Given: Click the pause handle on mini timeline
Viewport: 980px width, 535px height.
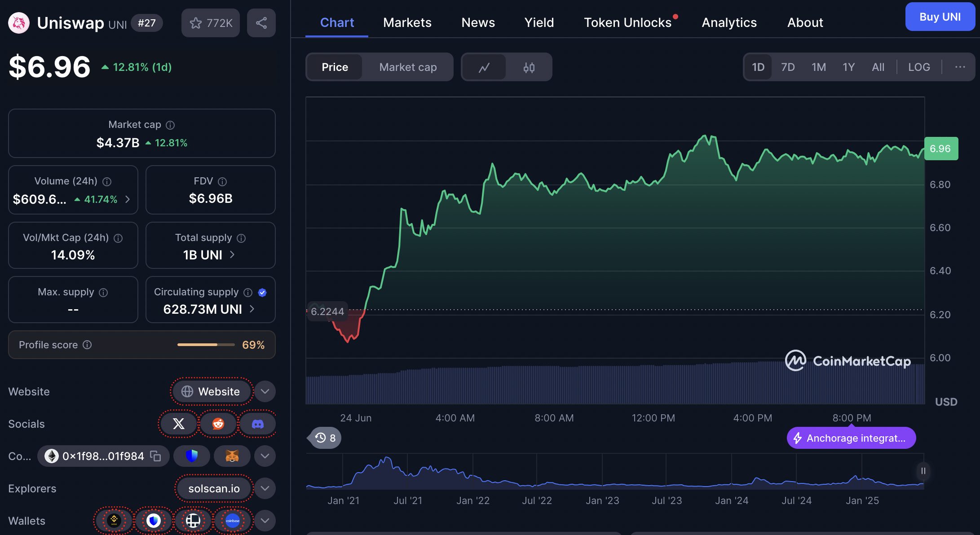Looking at the screenshot, I should tap(923, 471).
